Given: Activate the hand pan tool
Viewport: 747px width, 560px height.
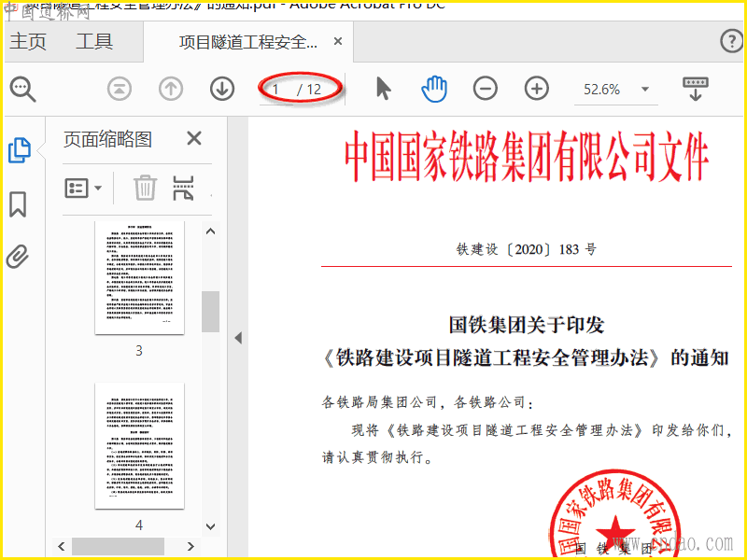Looking at the screenshot, I should pyautogui.click(x=434, y=89).
